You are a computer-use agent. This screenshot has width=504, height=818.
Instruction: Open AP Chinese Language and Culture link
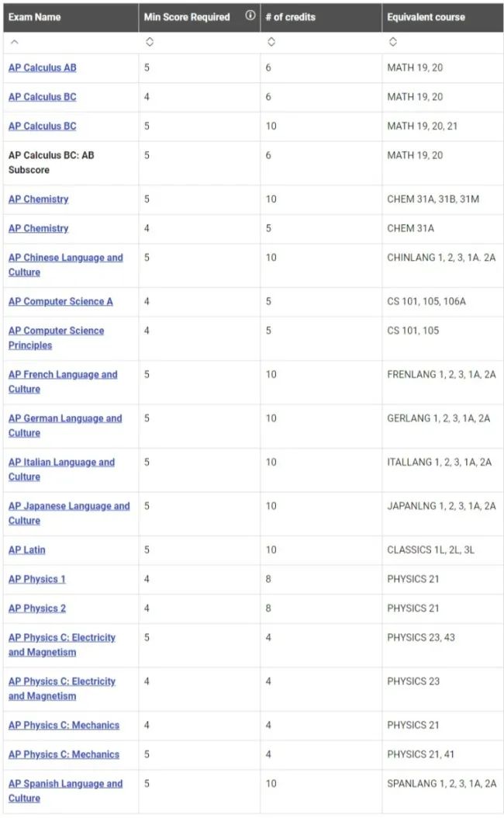pyautogui.click(x=66, y=265)
